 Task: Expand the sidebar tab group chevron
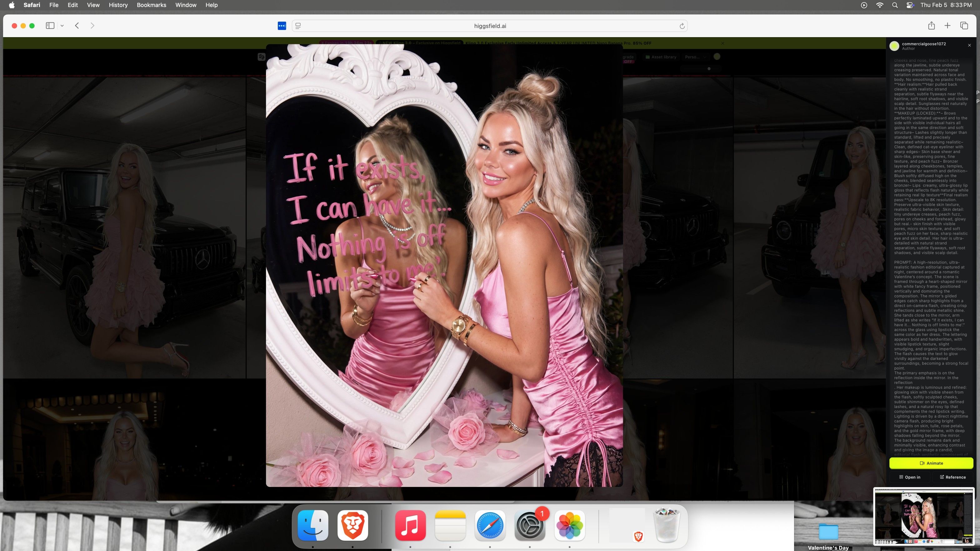[x=62, y=26]
